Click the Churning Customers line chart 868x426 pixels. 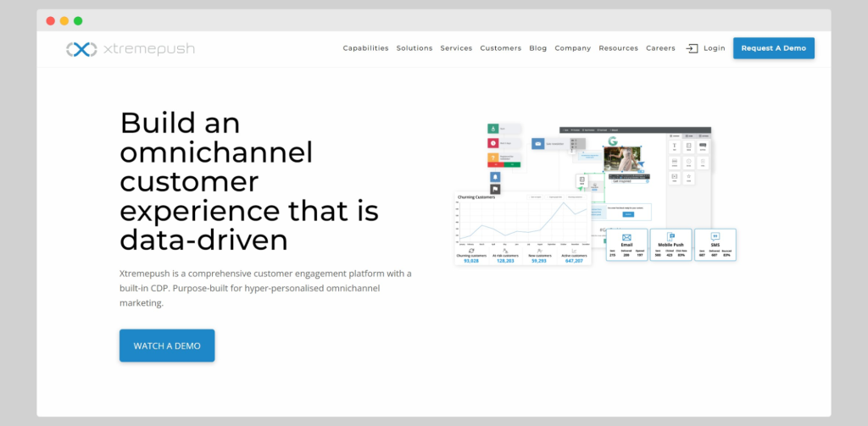click(x=522, y=221)
